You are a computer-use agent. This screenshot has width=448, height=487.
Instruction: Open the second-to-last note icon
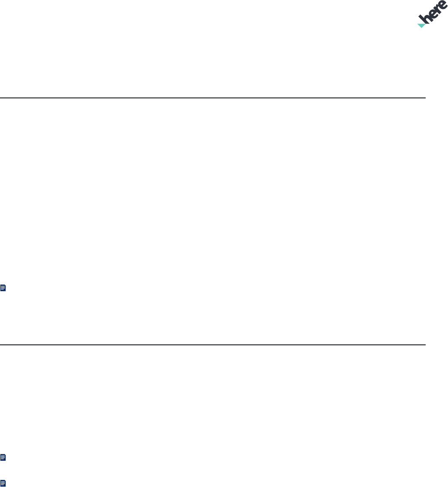coord(3,457)
